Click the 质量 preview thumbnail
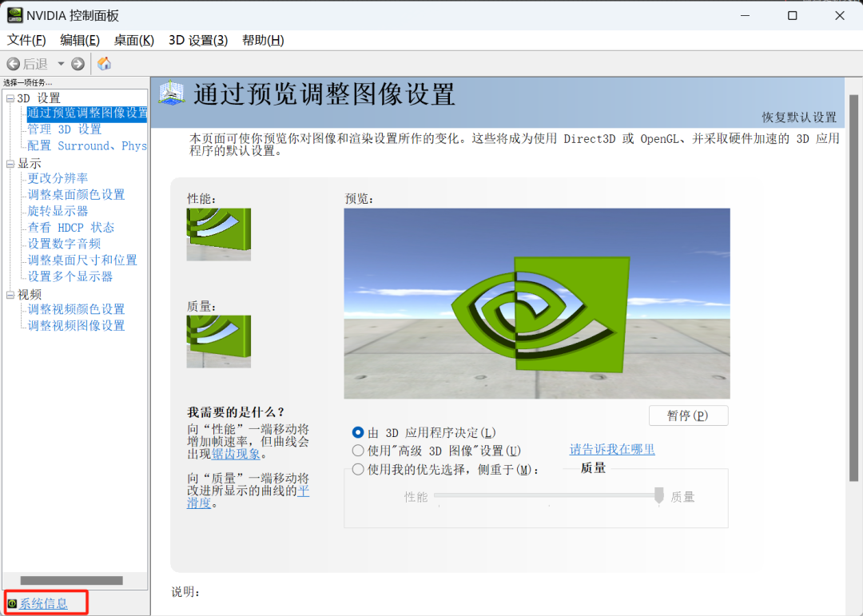Viewport: 863px width, 616px height. (218, 341)
